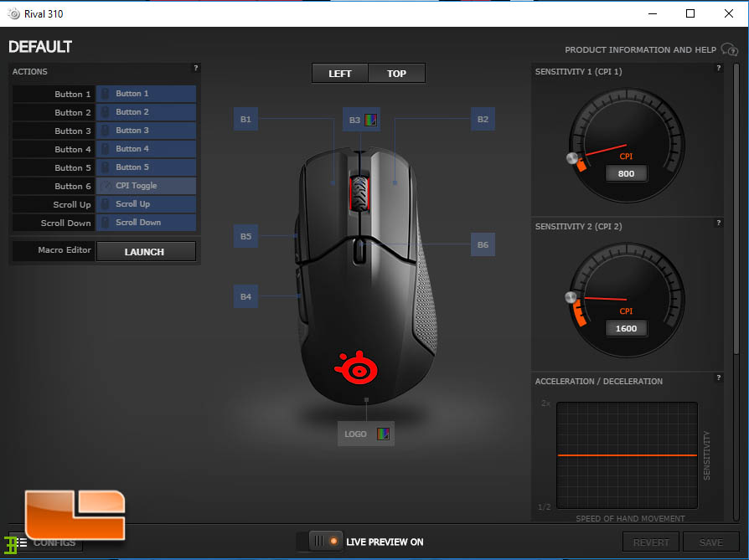Save the configuration
Screen dimensions: 749x560
click(710, 542)
